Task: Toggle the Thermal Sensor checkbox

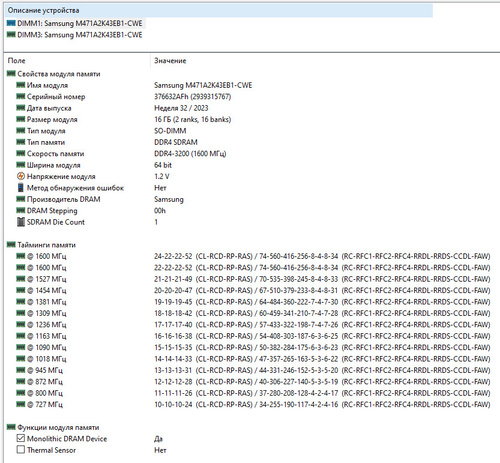Action: tap(21, 450)
